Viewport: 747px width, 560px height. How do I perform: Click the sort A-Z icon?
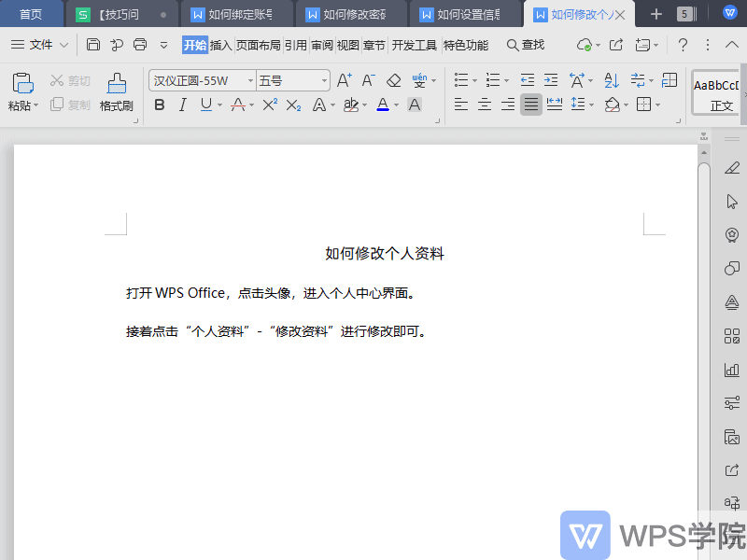click(x=611, y=81)
